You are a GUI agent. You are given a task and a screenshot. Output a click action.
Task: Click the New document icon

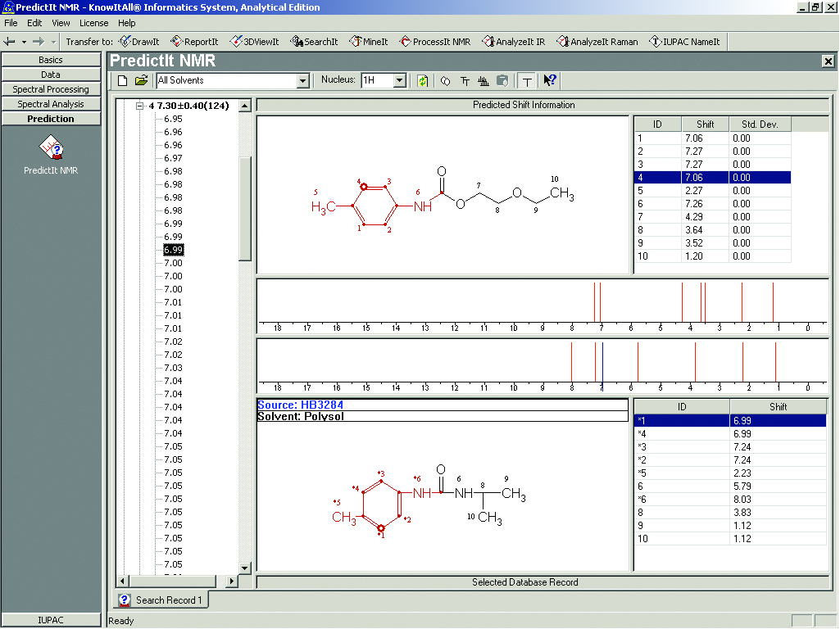click(122, 80)
